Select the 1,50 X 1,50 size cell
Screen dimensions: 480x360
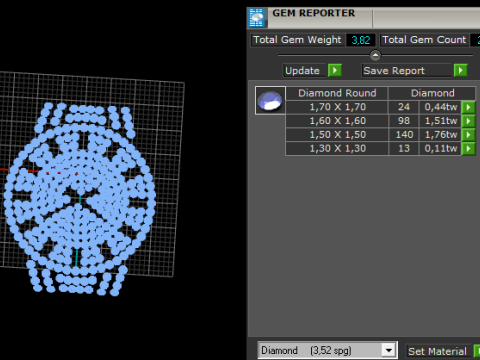coord(337,135)
